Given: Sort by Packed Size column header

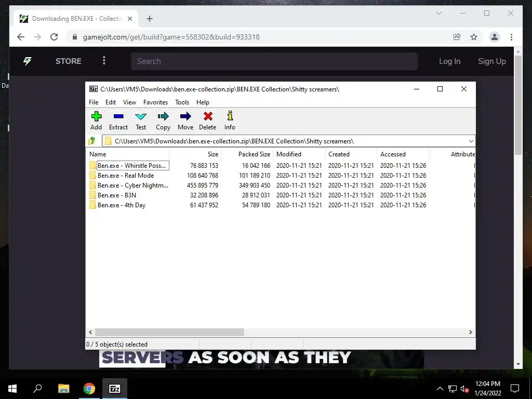Looking at the screenshot, I should click(247, 154).
